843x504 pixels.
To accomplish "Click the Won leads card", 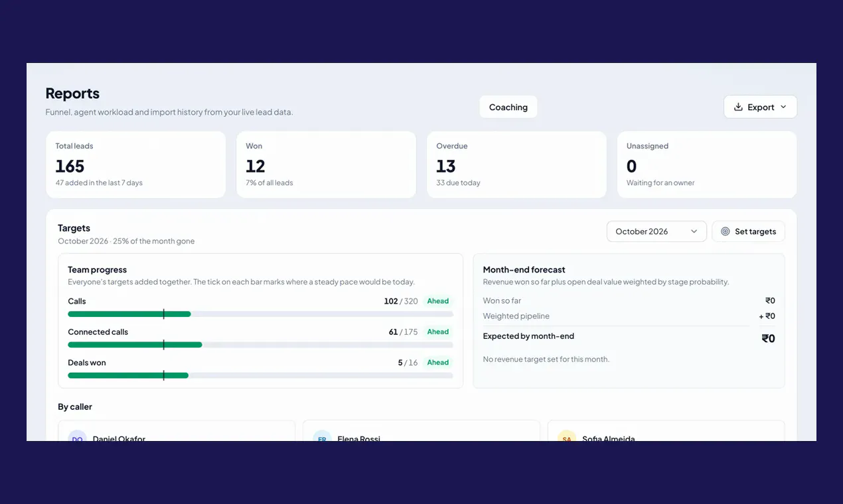I will click(326, 164).
